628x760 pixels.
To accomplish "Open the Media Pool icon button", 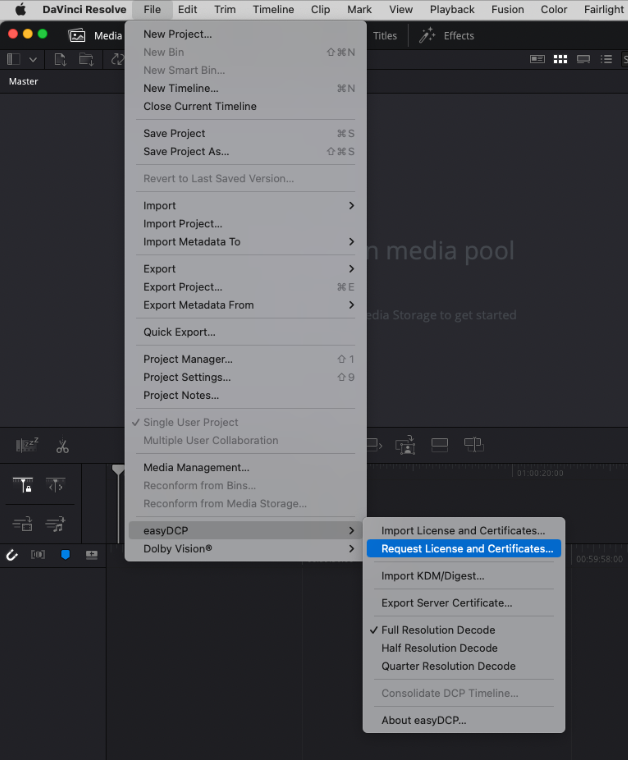I will (x=77, y=35).
